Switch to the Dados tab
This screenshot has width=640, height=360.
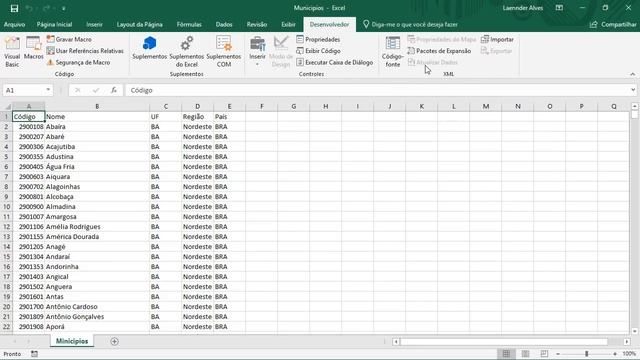click(x=224, y=24)
